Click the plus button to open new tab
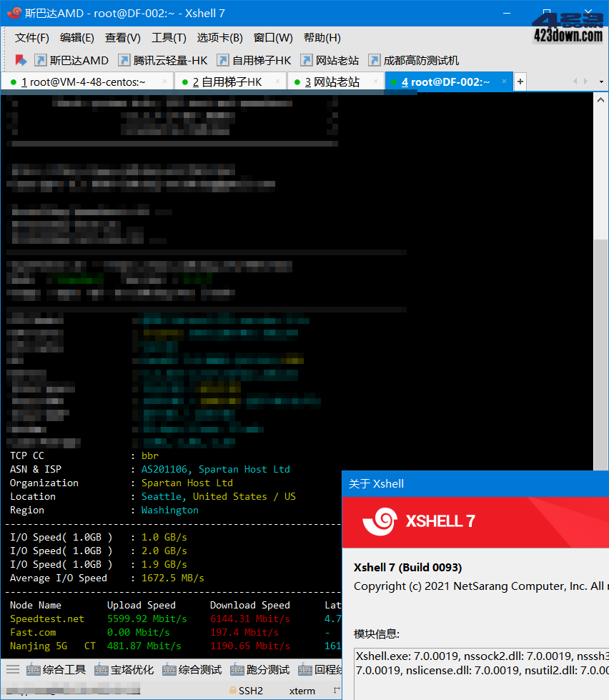This screenshot has width=609, height=700. coord(520,82)
